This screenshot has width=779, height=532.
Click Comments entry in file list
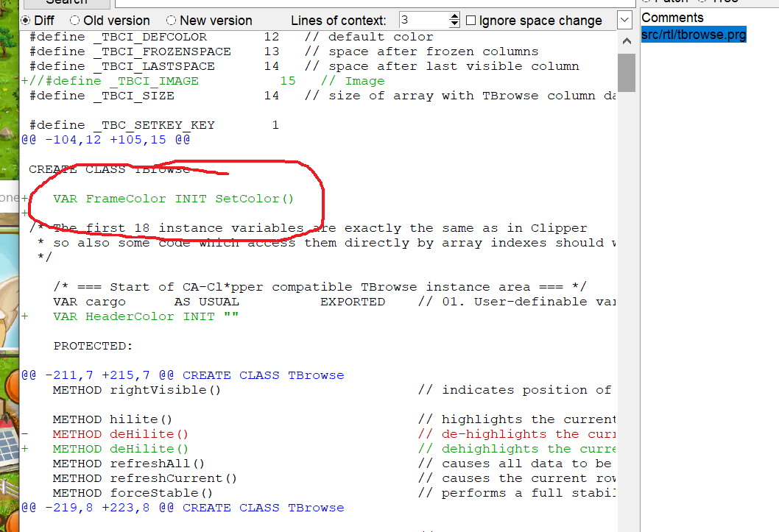pyautogui.click(x=672, y=18)
